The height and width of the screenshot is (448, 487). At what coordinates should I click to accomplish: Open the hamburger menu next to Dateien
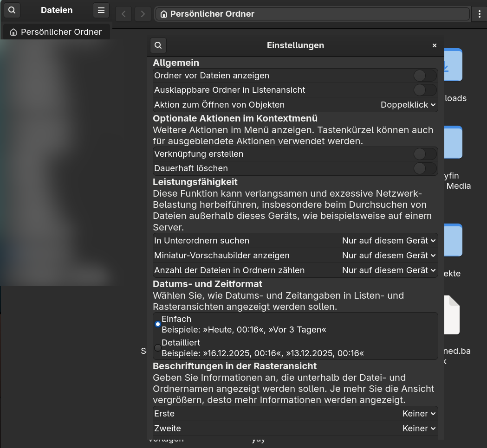(x=101, y=10)
